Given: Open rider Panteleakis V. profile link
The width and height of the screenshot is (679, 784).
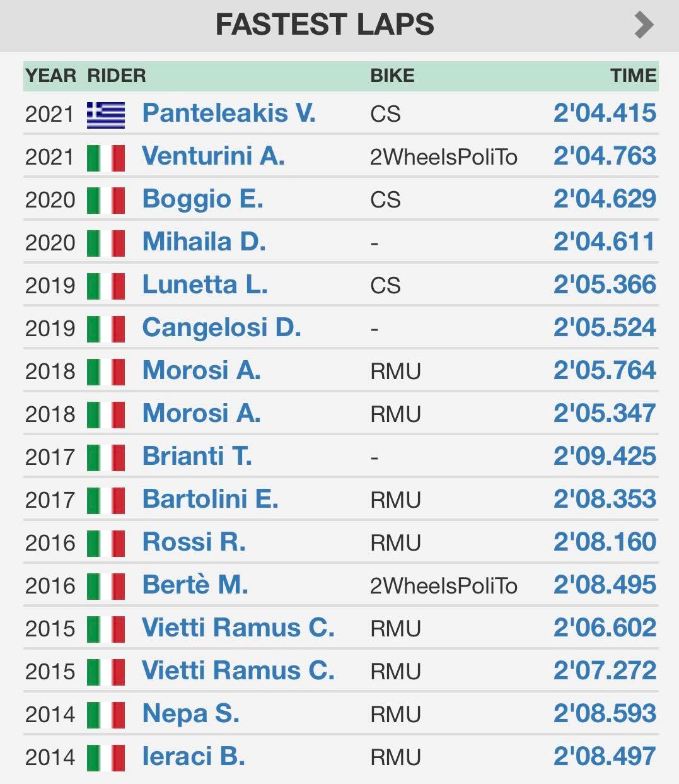Looking at the screenshot, I should click(x=229, y=114).
